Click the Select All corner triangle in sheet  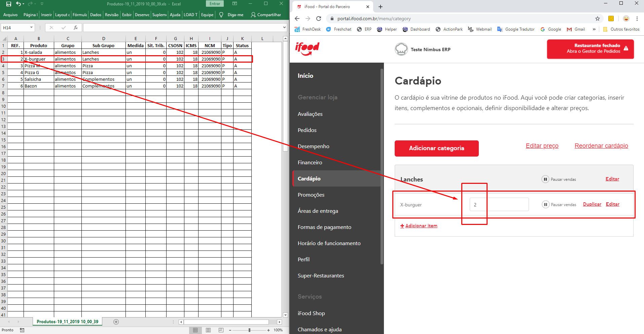pyautogui.click(x=4, y=39)
